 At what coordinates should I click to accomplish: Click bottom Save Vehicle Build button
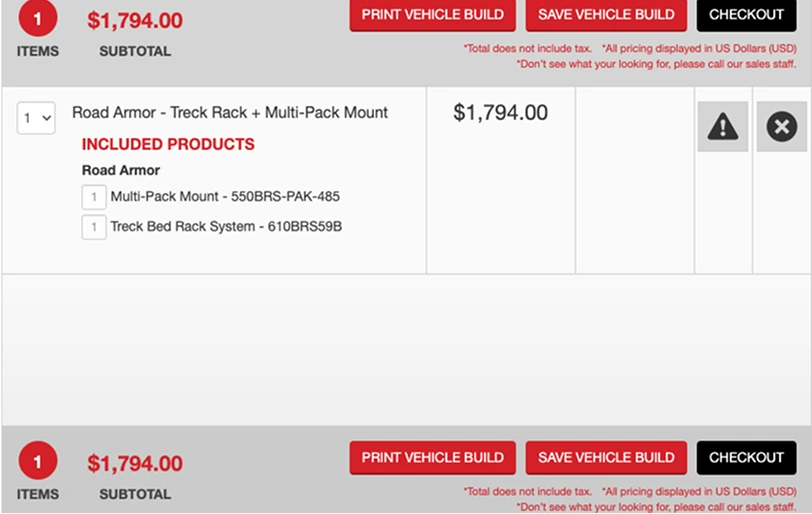point(606,458)
